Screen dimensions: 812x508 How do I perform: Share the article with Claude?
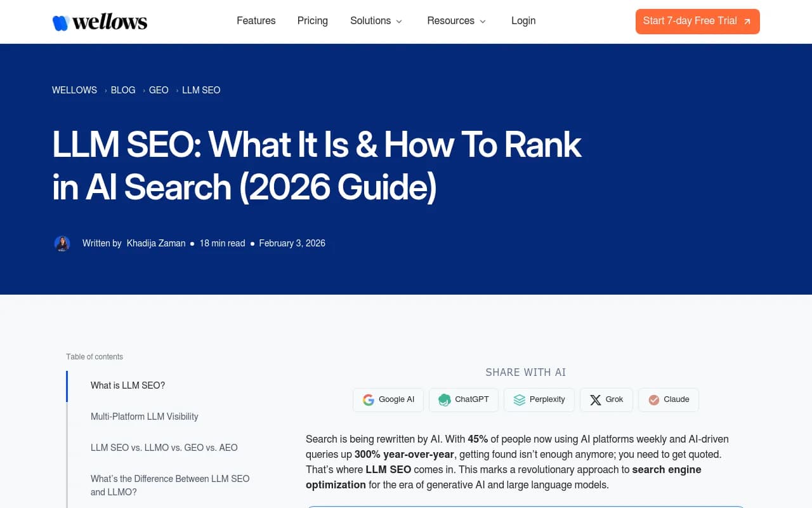tap(668, 399)
